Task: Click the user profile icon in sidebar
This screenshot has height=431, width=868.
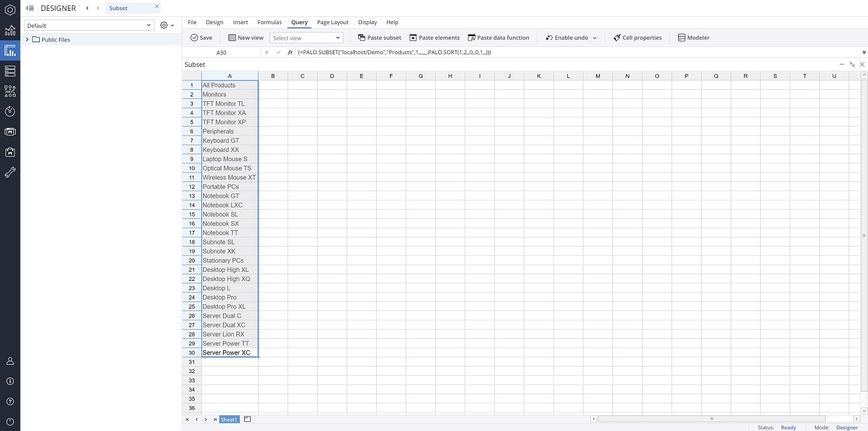Action: coord(10,361)
